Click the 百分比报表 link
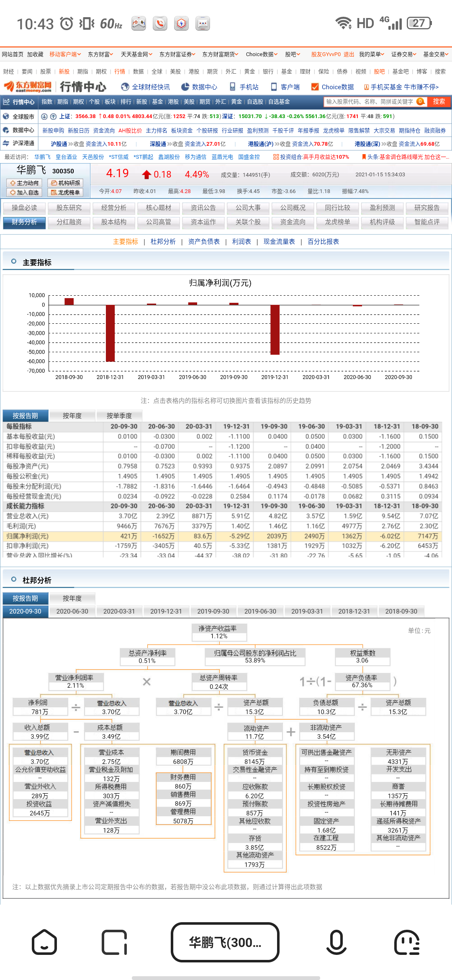 pos(323,242)
